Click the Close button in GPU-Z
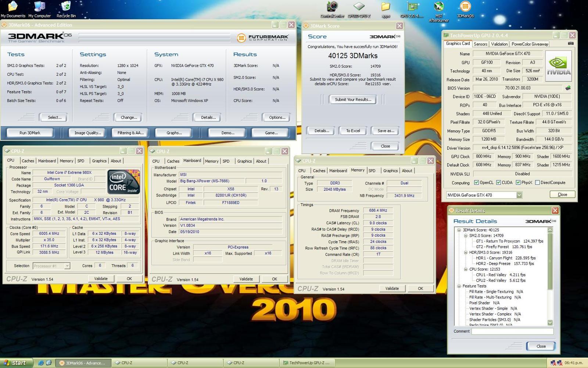Image resolution: width=588 pixels, height=368 pixels. tap(562, 194)
